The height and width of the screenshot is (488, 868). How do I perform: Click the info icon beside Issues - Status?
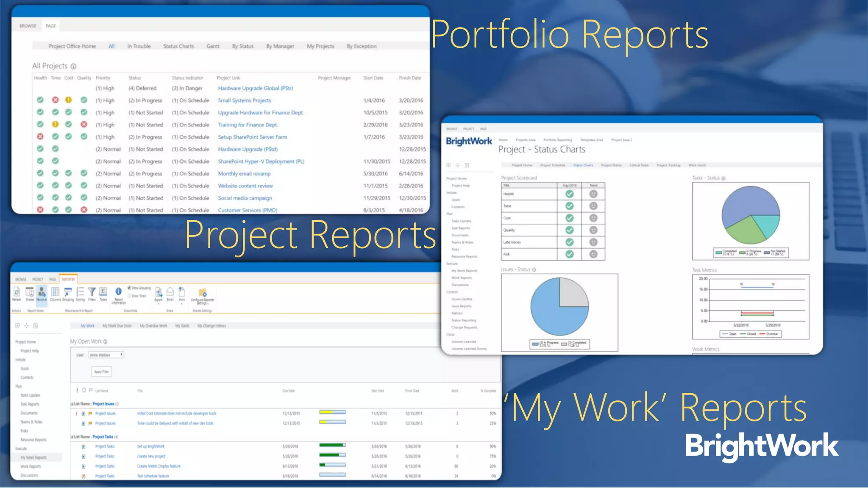(534, 270)
